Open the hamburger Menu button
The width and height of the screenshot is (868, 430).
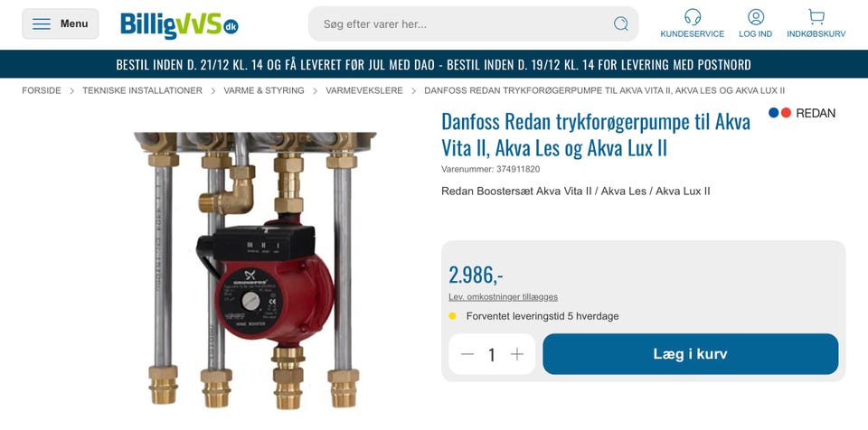tap(61, 23)
